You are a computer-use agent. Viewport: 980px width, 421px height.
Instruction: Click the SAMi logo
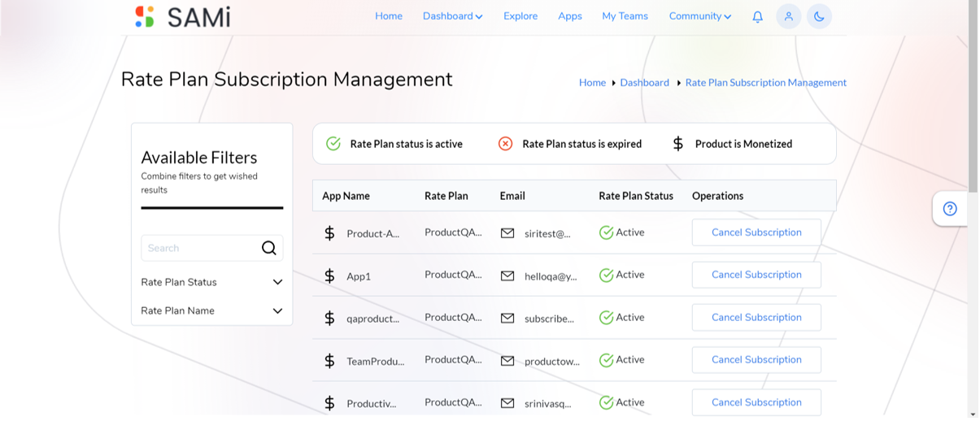tap(183, 16)
